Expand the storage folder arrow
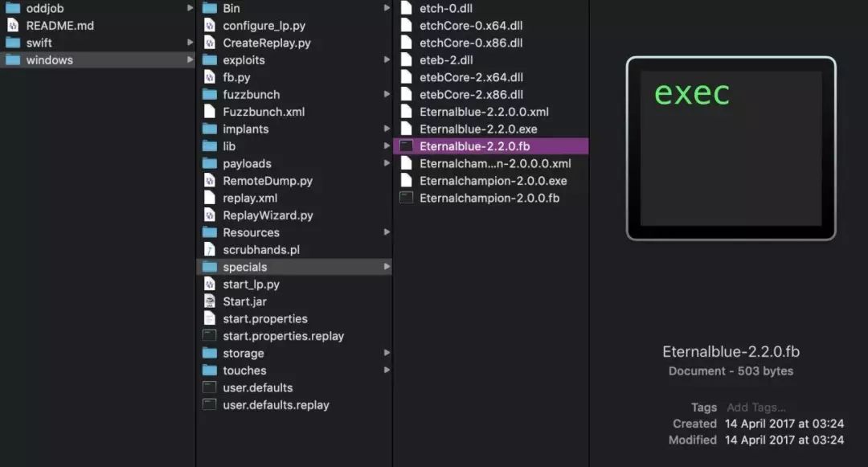868x467 pixels. (387, 353)
